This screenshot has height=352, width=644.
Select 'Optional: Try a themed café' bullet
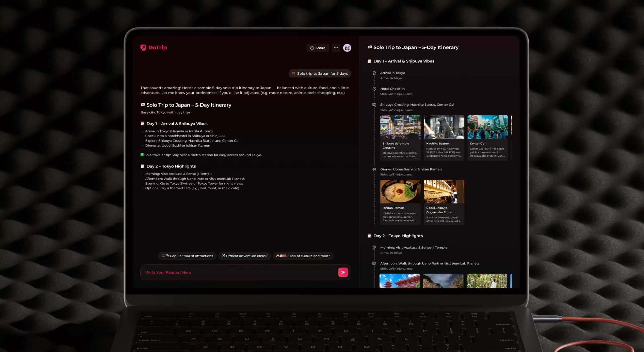coord(192,188)
